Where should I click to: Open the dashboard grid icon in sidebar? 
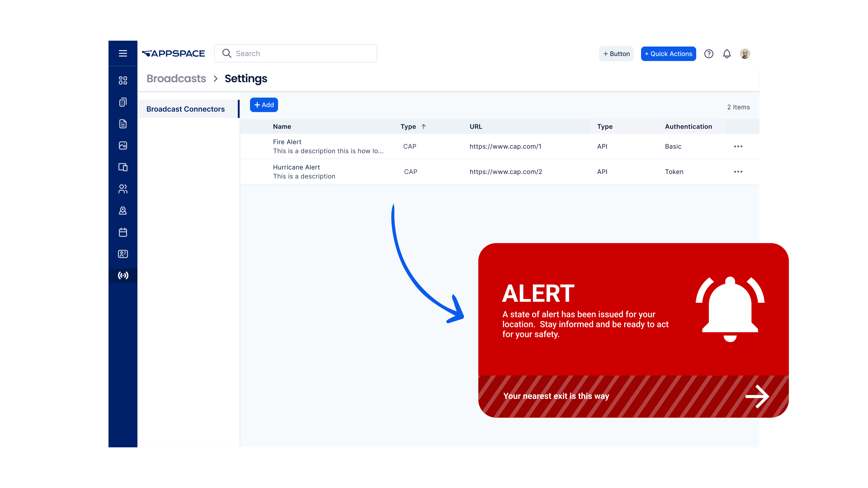point(123,80)
